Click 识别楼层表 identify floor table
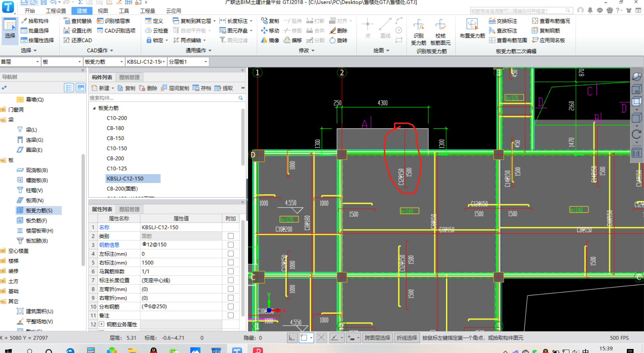Image resolution: width=644 pixels, height=353 pixels. pyautogui.click(x=113, y=21)
